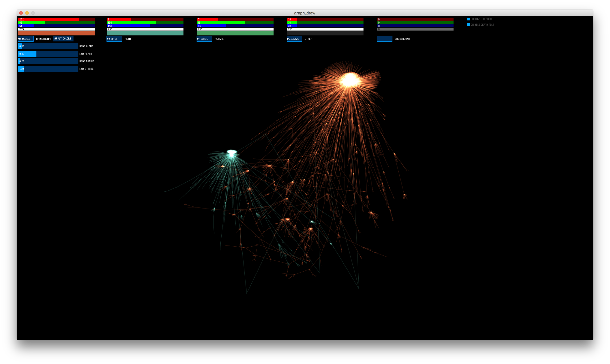
Task: Focus the Right hex field #51a48f
Action: pyautogui.click(x=114, y=39)
